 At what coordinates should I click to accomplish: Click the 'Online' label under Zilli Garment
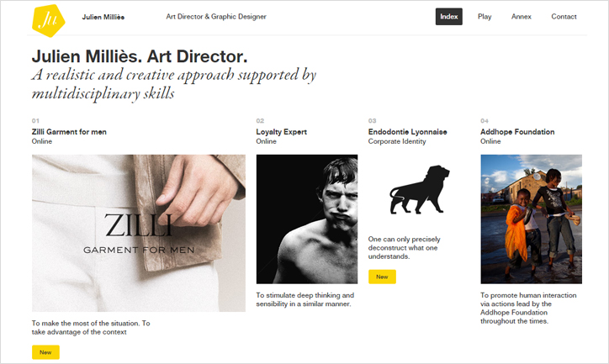pos(42,141)
